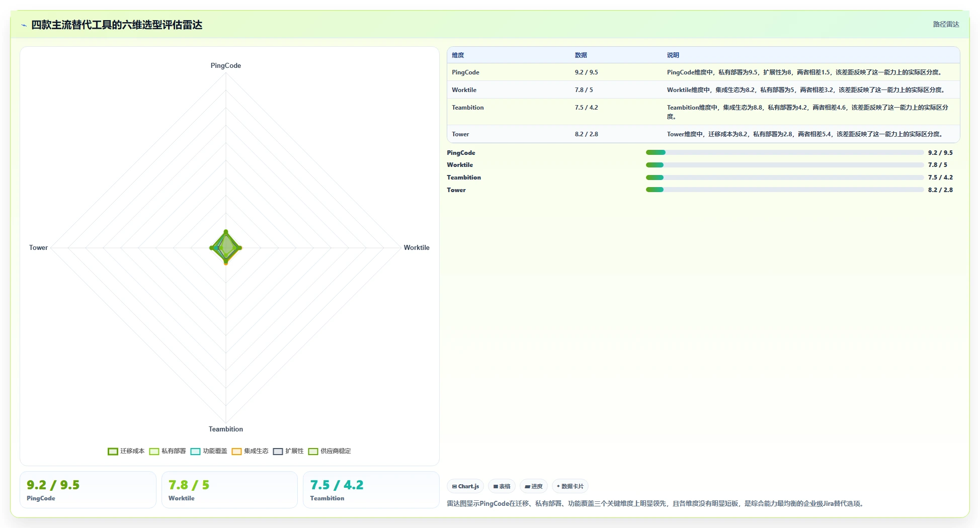Toggle the 集成生态 legend series
This screenshot has height=528, width=980.
click(x=250, y=451)
